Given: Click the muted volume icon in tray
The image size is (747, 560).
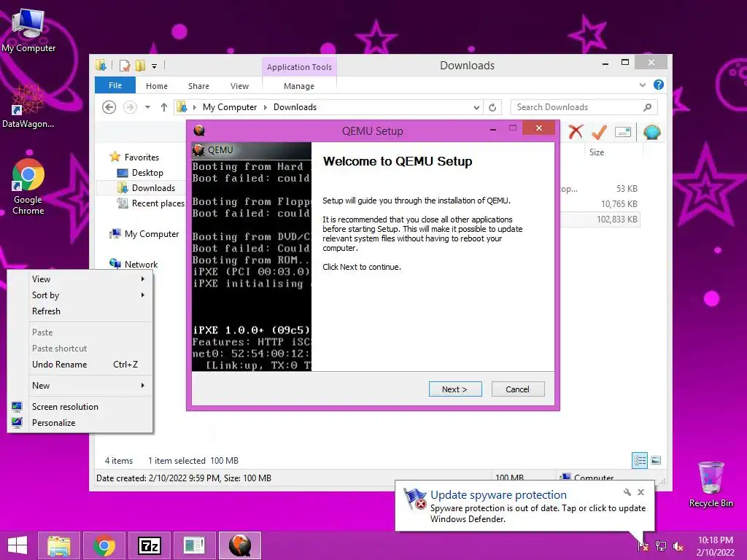Looking at the screenshot, I should coord(678,546).
